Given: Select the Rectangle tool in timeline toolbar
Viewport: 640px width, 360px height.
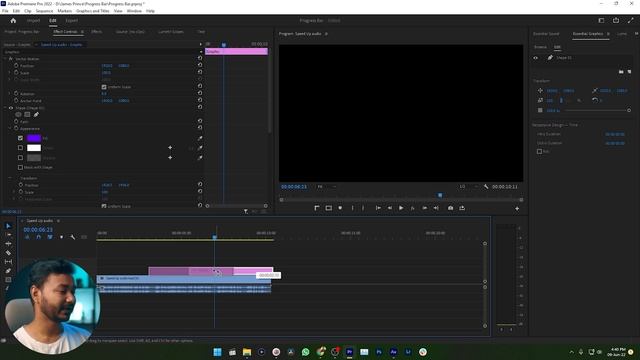Looking at the screenshot, I should (8, 280).
